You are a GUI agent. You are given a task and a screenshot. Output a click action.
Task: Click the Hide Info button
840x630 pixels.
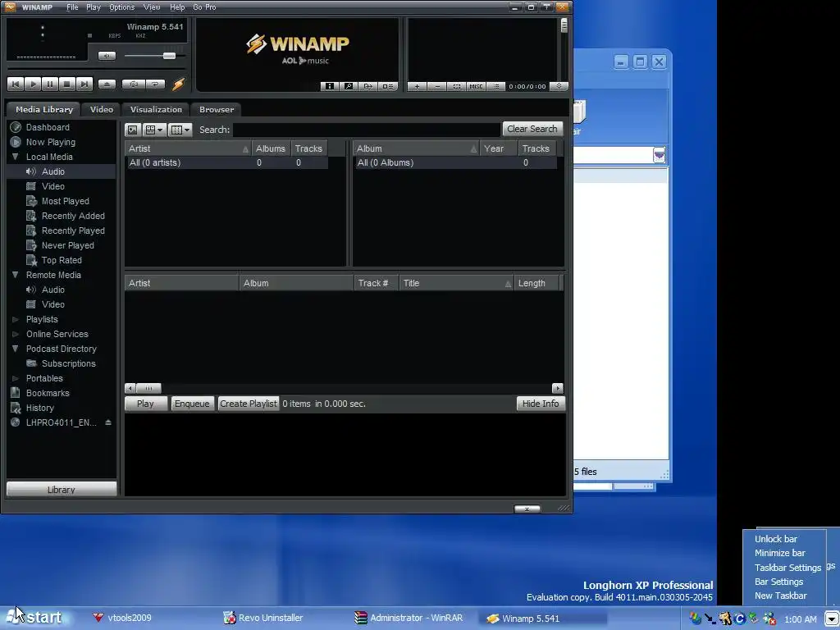[541, 404]
